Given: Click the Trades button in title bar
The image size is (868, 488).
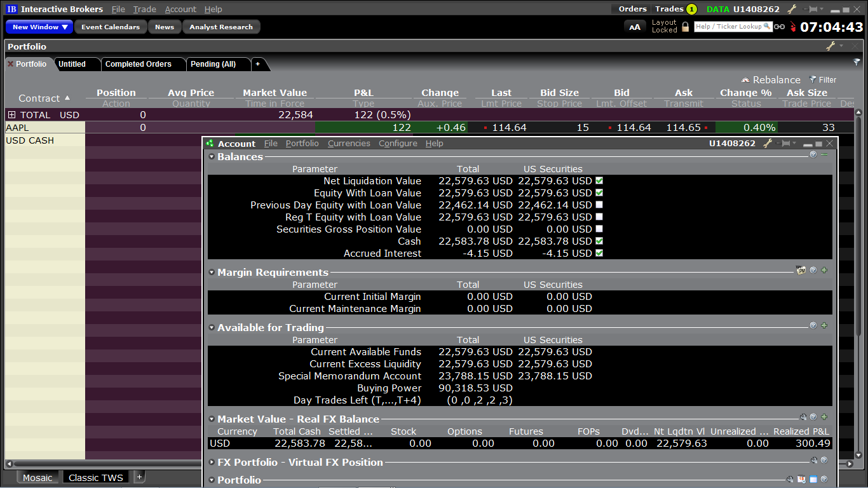Looking at the screenshot, I should pyautogui.click(x=675, y=9).
